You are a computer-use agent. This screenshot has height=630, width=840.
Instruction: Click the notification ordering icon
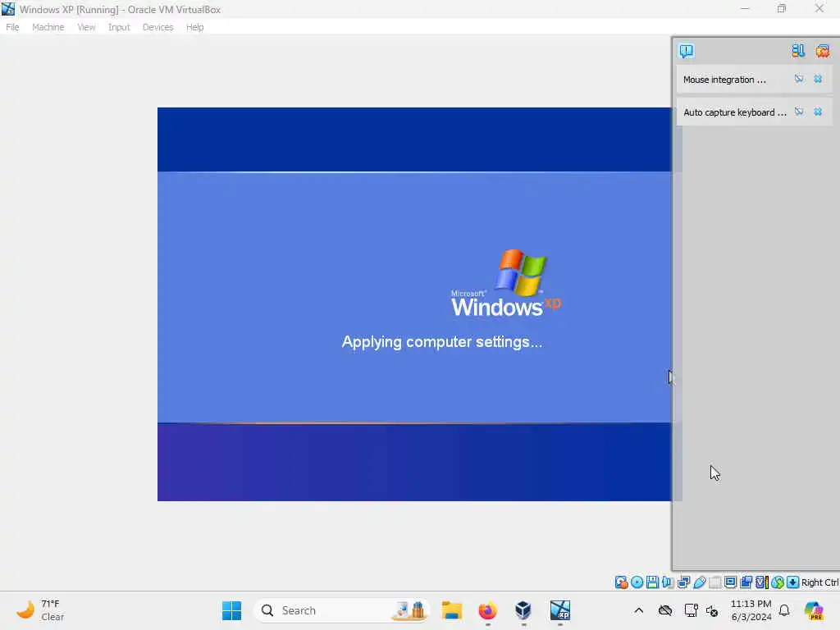(798, 51)
